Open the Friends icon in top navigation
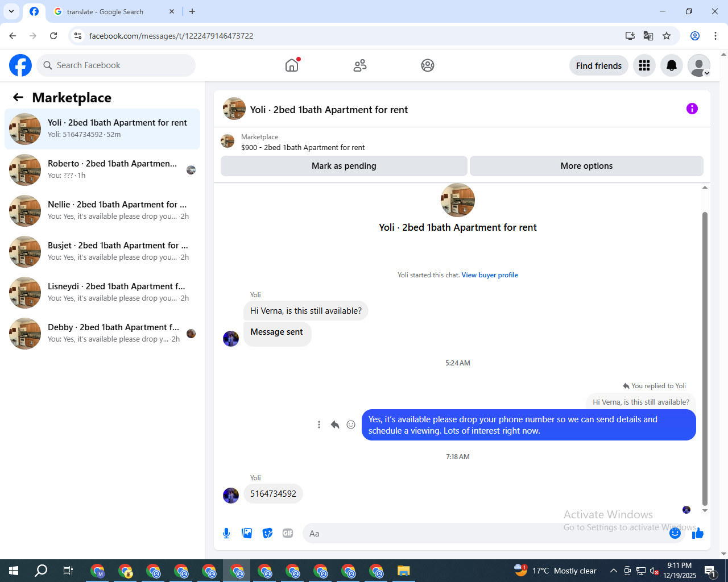This screenshot has height=582, width=728. (x=360, y=65)
